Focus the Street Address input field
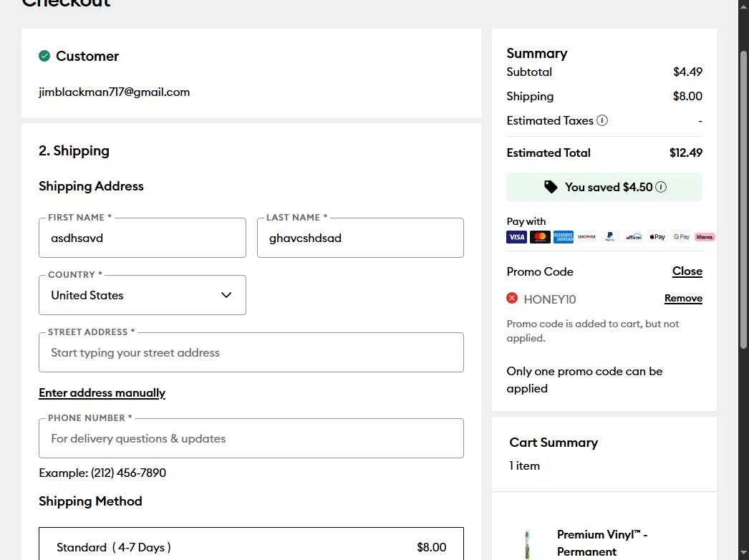 pos(251,352)
